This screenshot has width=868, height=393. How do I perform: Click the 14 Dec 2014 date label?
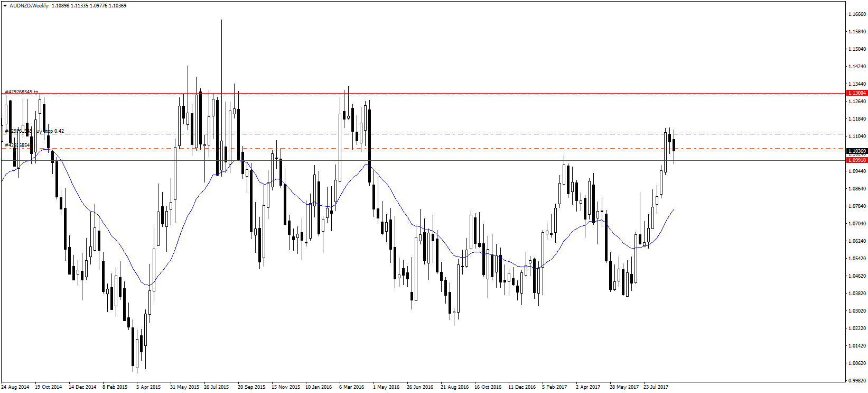pos(82,387)
